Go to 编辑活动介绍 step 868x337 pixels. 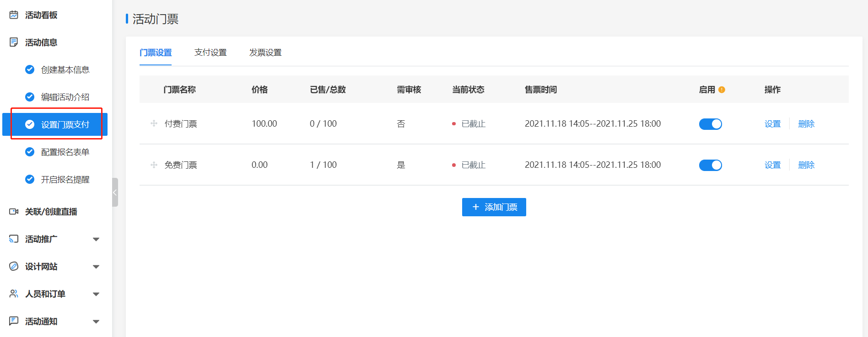[x=65, y=97]
